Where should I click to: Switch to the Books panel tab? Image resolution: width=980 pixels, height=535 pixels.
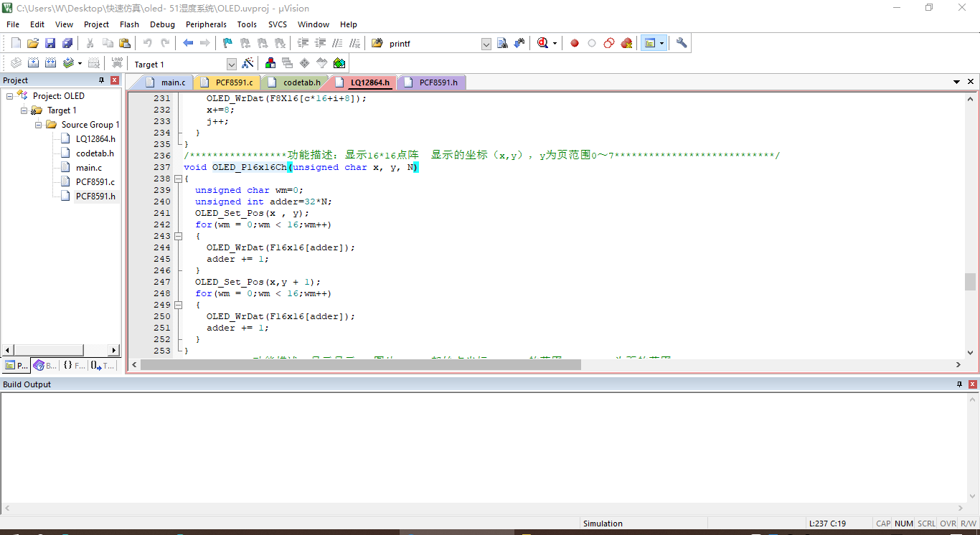coord(44,365)
